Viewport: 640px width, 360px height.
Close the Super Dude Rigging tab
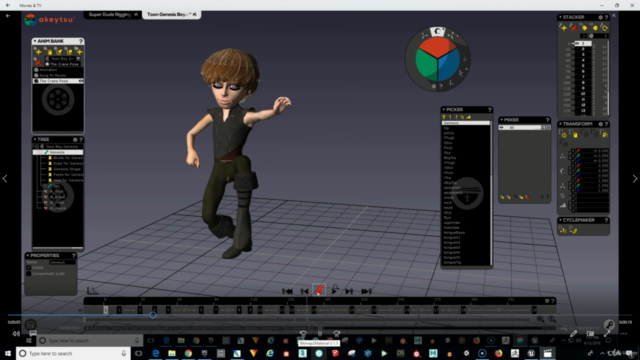[136, 15]
